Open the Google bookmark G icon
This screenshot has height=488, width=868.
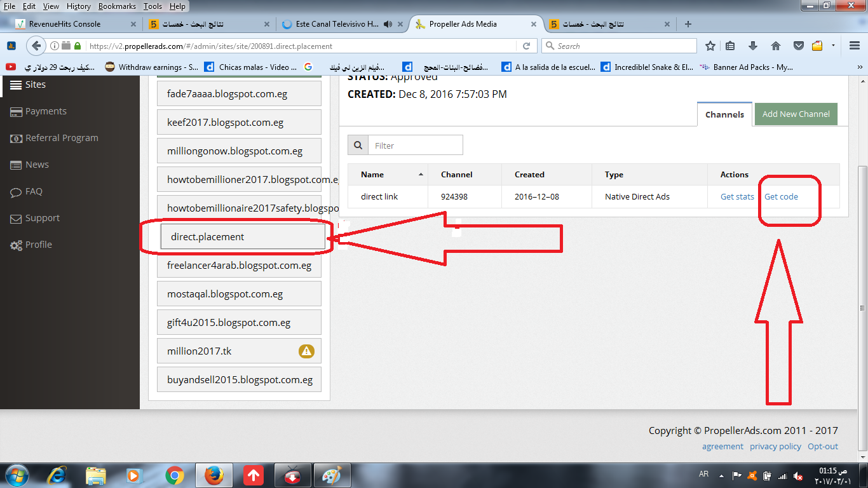coord(308,67)
